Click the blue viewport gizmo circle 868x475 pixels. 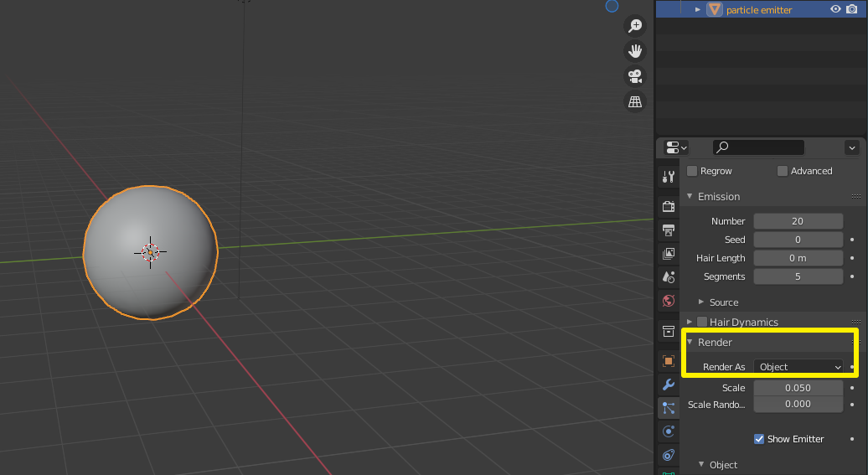[x=612, y=6]
